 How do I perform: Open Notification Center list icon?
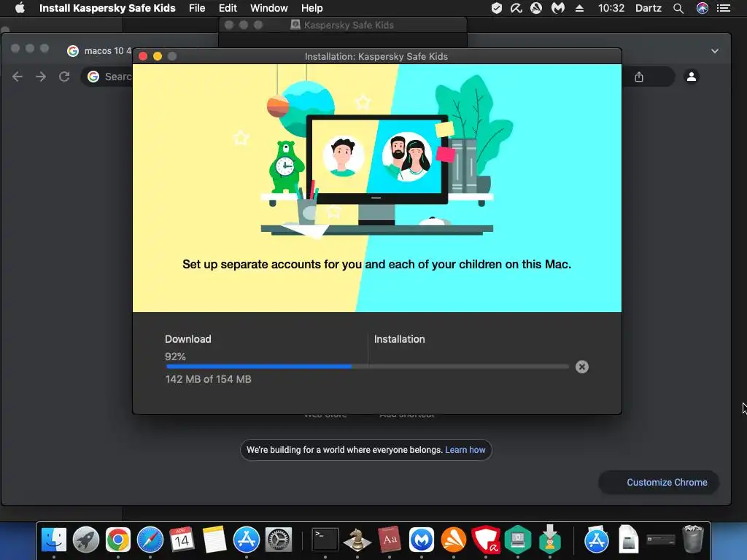click(724, 8)
